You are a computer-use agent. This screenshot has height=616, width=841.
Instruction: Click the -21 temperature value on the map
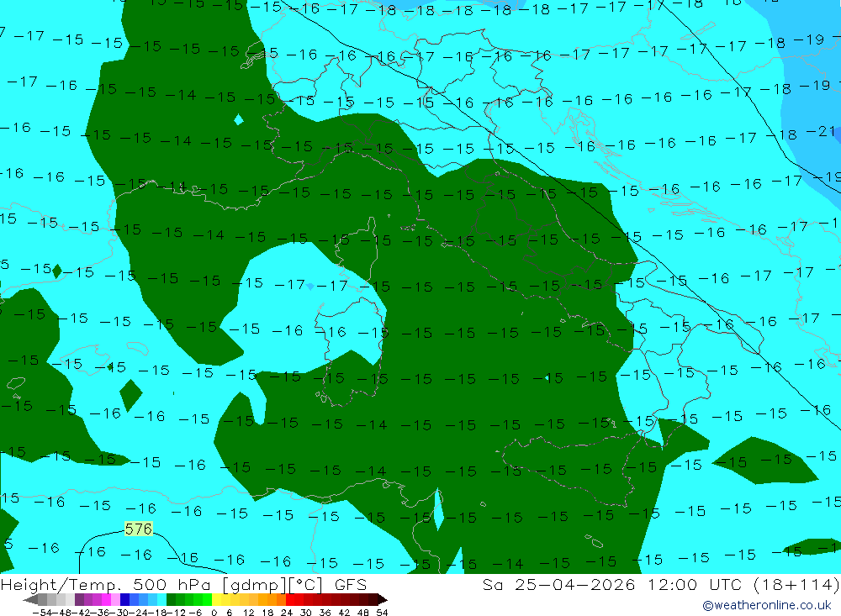[821, 131]
